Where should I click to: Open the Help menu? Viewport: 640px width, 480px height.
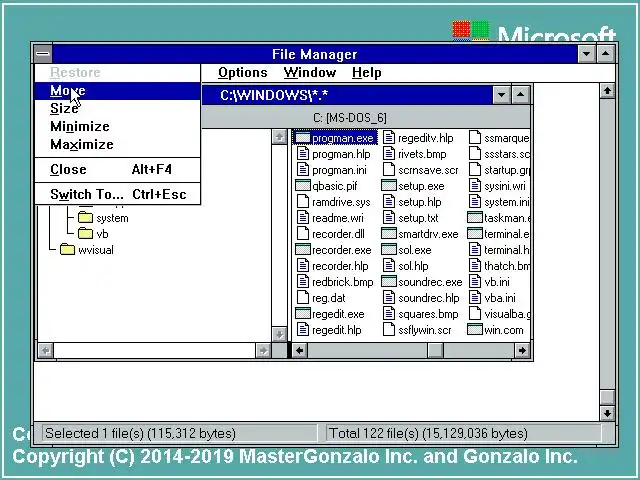click(x=367, y=73)
